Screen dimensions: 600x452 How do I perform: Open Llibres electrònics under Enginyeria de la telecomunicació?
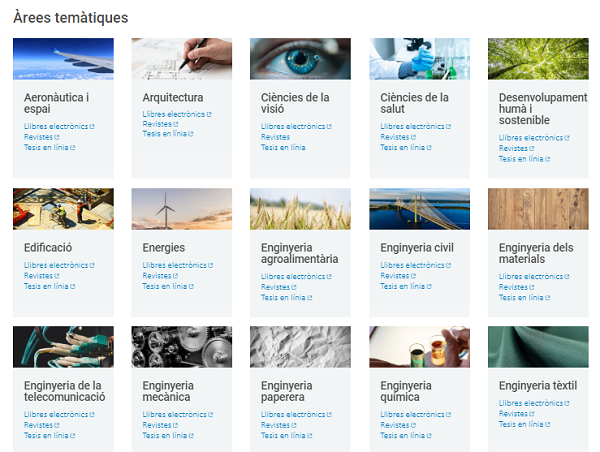point(59,414)
